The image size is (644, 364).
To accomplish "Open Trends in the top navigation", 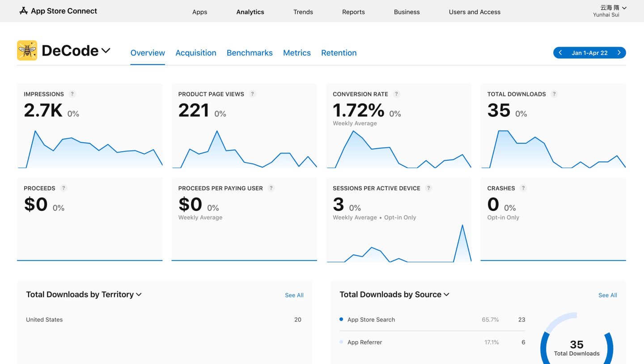I will 303,12.
